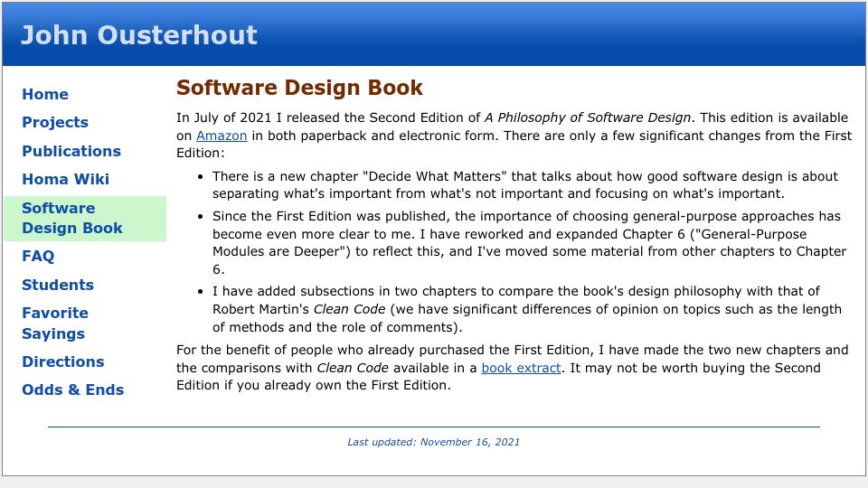Go to the Students page
This screenshot has width=868, height=488.
[x=58, y=285]
